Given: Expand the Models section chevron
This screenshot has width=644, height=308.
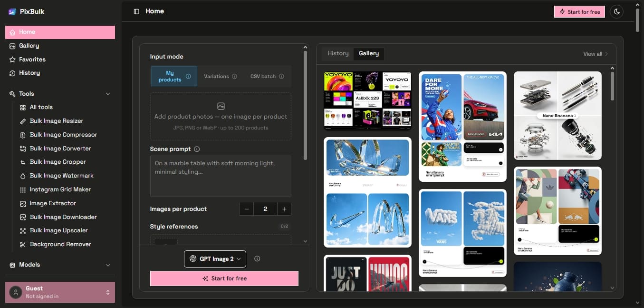Looking at the screenshot, I should click(x=108, y=265).
